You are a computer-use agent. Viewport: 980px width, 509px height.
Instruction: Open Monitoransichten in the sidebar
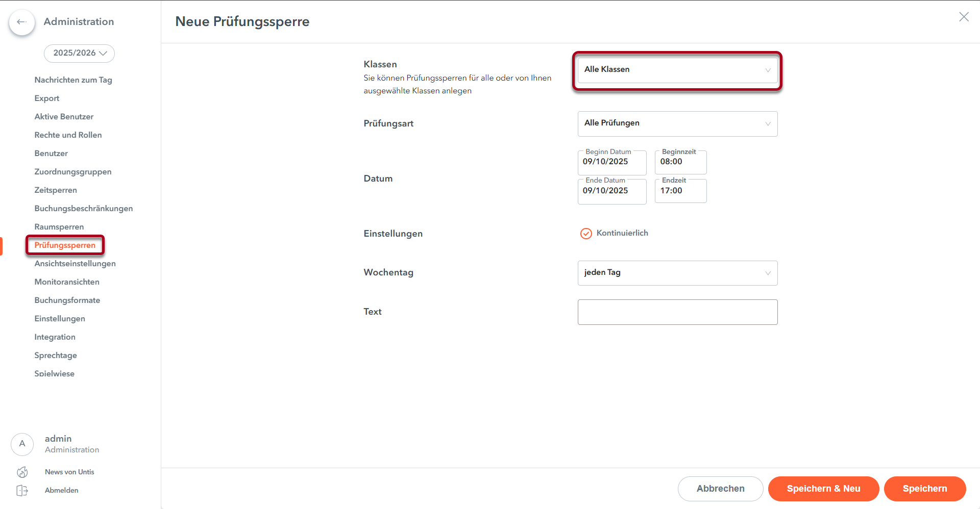tap(67, 282)
